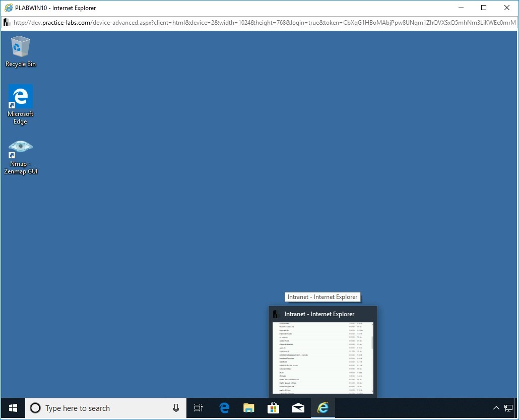Viewport: 519px width, 420px height.
Task: Click the 'Type here to search' box
Action: (101, 408)
